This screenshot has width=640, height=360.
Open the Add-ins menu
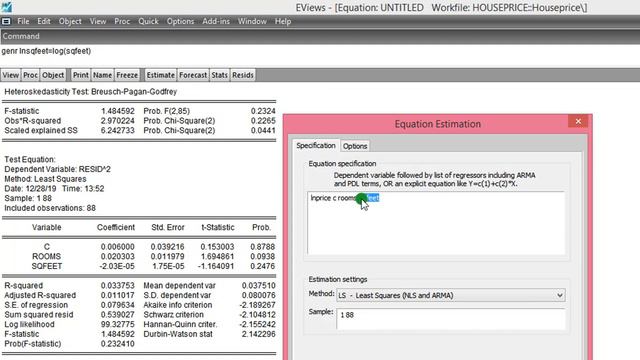pyautogui.click(x=216, y=21)
